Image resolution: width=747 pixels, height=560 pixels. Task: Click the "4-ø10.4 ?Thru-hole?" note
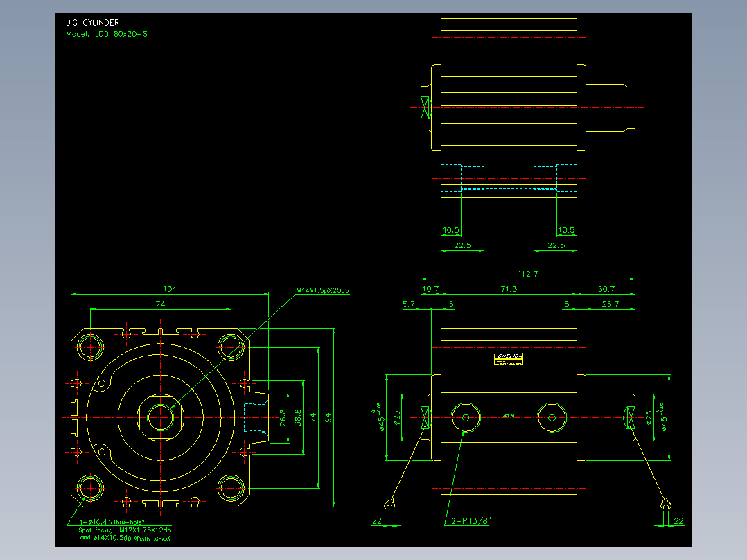112,523
